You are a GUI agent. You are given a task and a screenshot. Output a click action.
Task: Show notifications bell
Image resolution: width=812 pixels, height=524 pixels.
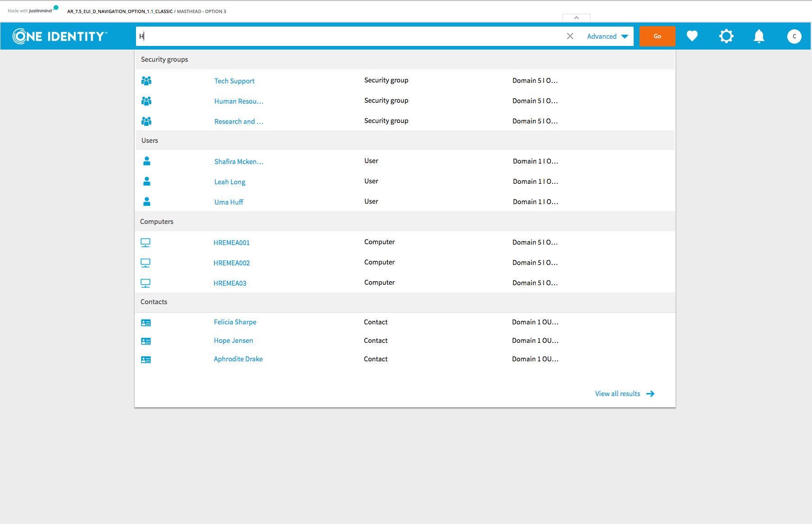coord(759,36)
